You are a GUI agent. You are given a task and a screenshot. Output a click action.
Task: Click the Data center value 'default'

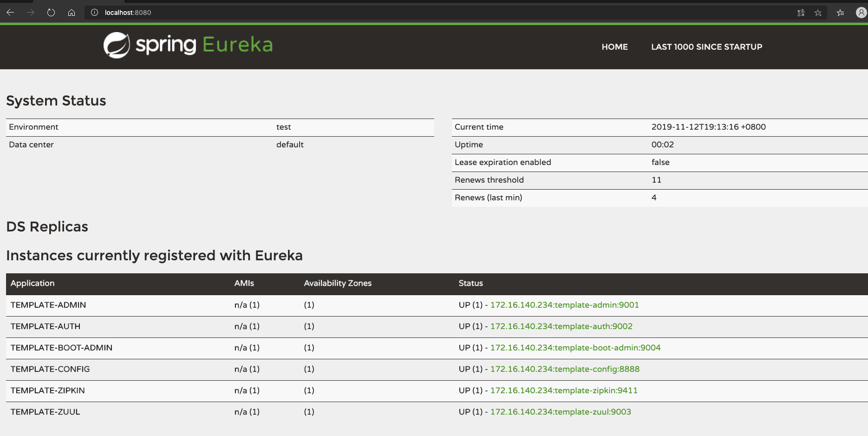pos(290,145)
